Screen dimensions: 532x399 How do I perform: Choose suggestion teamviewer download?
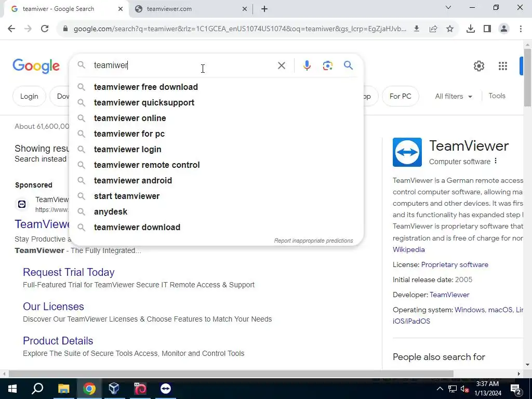(x=217, y=228)
